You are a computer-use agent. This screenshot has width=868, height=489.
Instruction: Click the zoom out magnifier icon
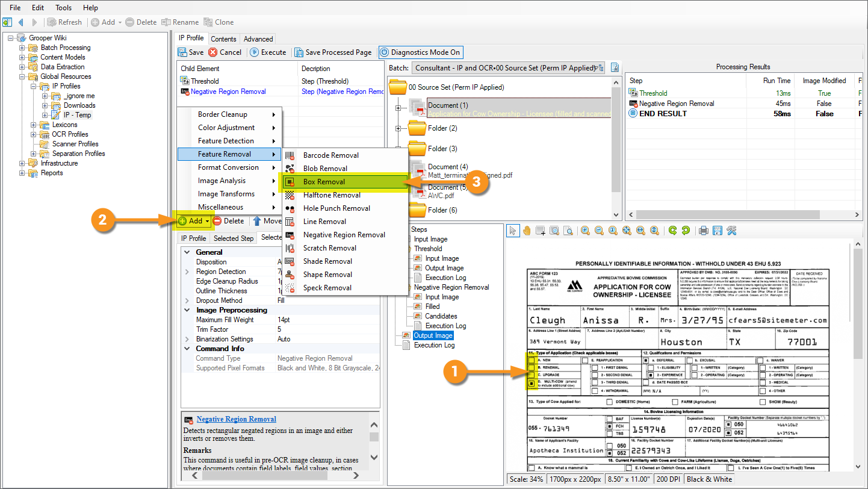coord(599,231)
